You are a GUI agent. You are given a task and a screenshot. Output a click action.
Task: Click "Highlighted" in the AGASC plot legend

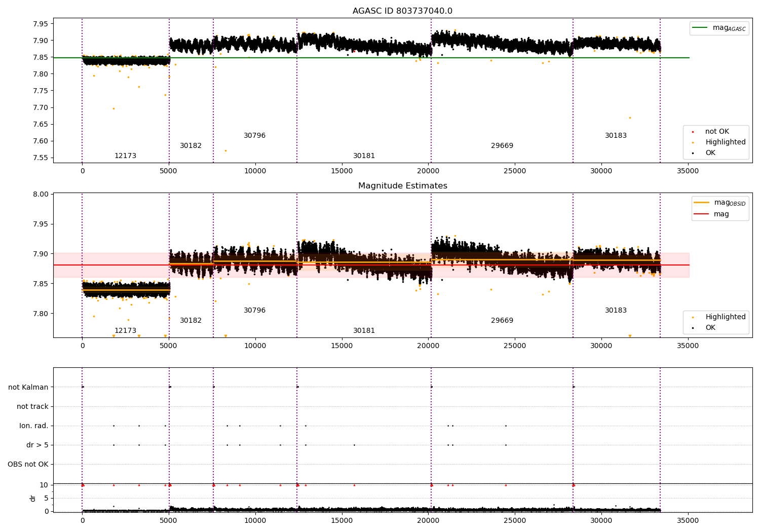click(x=726, y=142)
